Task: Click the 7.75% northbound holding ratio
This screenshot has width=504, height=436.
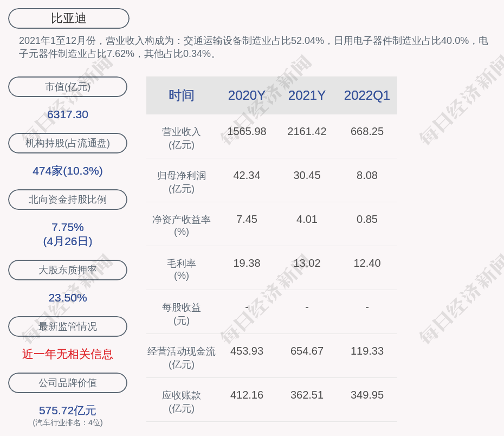Action: coord(68,227)
